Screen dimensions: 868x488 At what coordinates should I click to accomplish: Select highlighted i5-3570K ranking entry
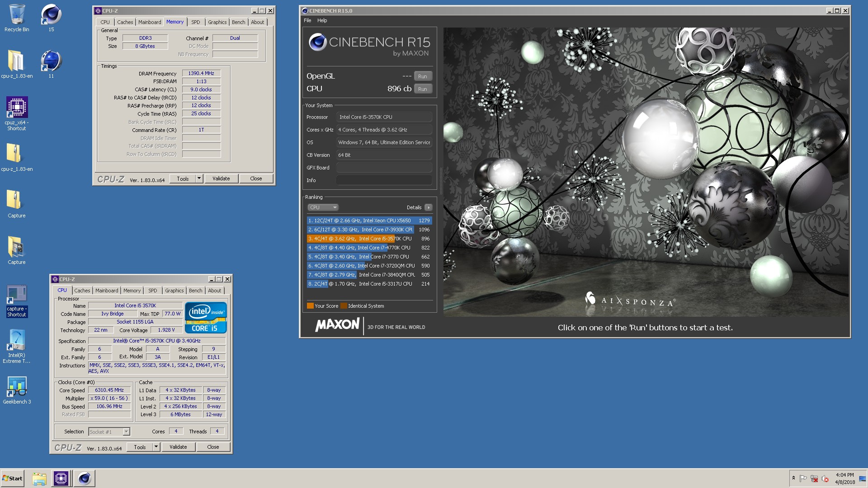[x=369, y=239]
